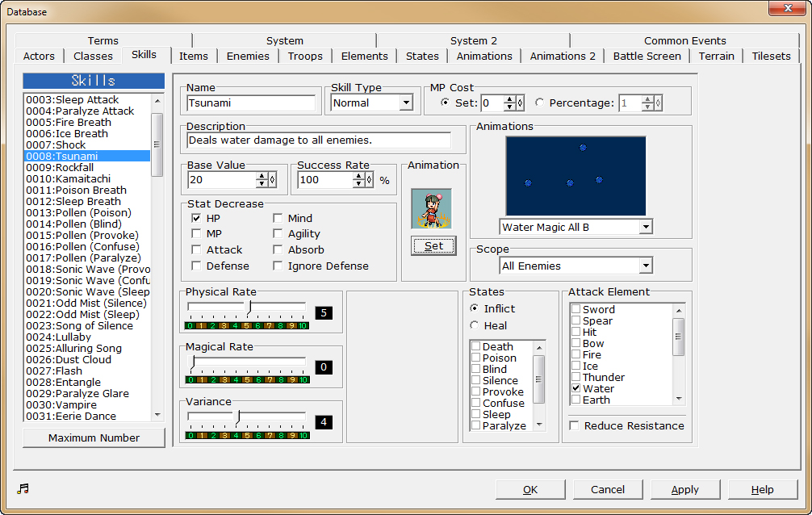Open the Scope dropdown showing All Enemies

[644, 265]
